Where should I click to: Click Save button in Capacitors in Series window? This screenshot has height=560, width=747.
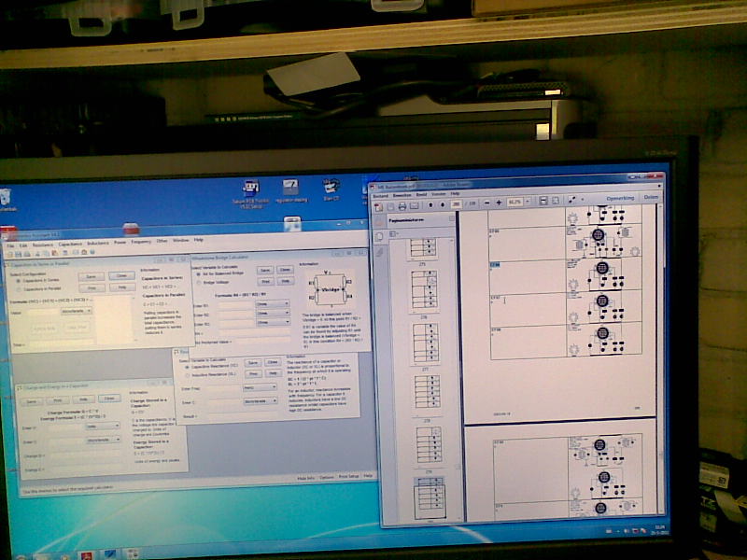pos(91,276)
